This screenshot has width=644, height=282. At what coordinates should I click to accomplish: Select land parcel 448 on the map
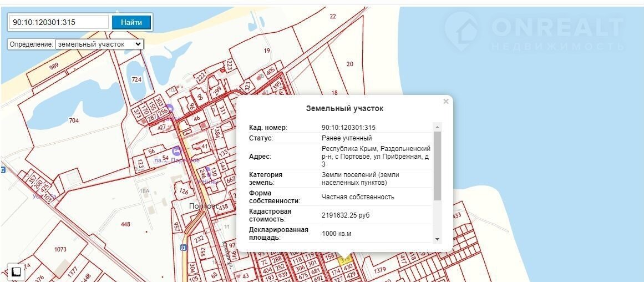[125, 224]
